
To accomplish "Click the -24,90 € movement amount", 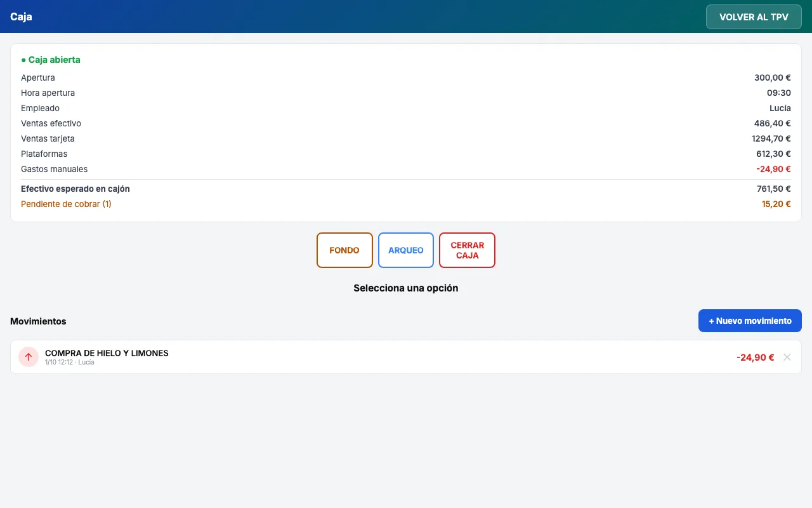I will pos(755,357).
